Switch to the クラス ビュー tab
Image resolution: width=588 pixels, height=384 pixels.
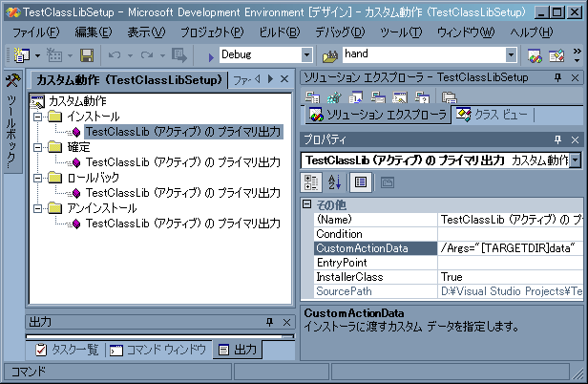(493, 115)
